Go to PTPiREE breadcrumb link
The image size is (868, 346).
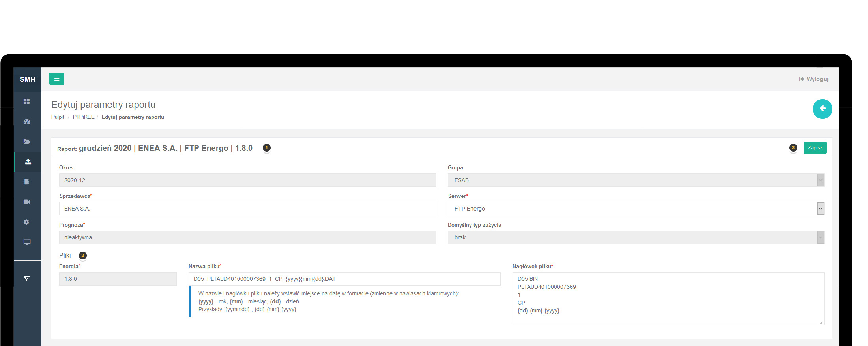[x=84, y=117]
